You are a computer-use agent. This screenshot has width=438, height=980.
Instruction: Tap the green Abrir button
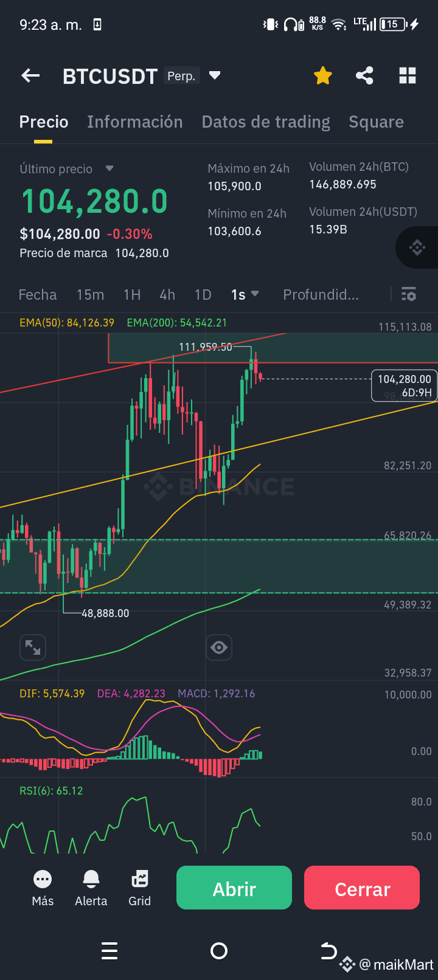pyautogui.click(x=234, y=888)
